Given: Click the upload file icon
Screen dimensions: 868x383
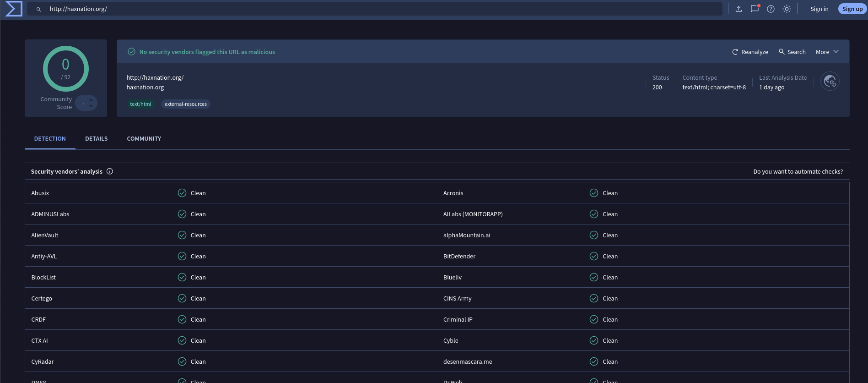Looking at the screenshot, I should 739,9.
